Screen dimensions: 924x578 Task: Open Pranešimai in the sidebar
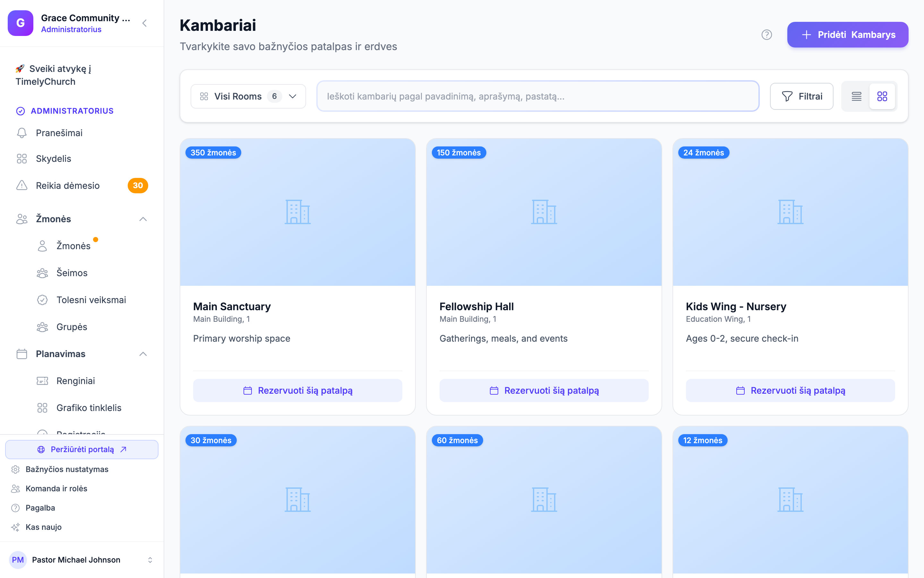coord(82,133)
